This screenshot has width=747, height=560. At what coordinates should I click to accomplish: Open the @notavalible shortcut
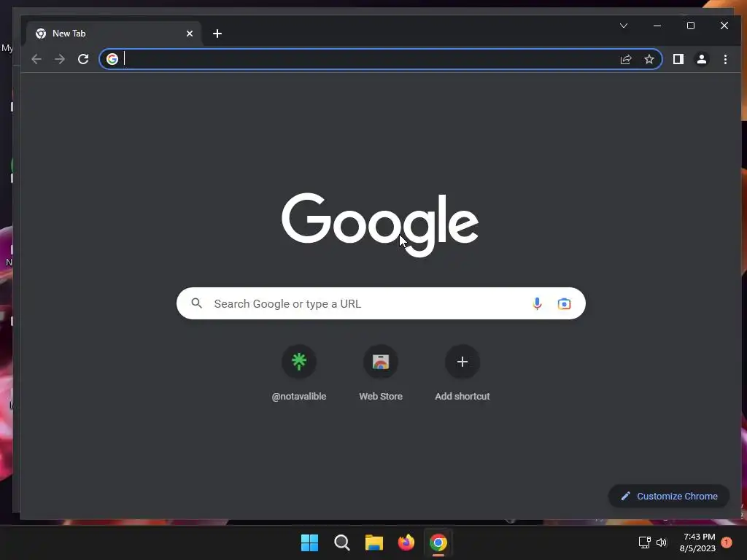298,373
